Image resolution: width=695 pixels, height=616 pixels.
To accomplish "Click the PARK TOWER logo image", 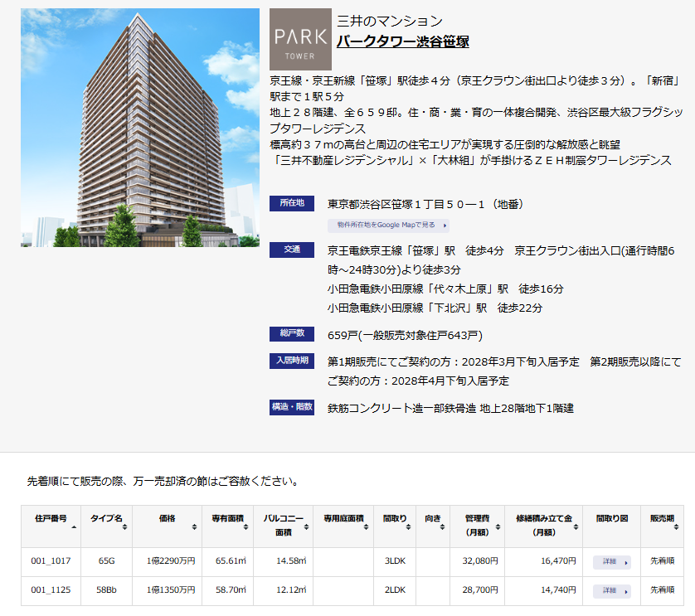I will coord(300,40).
